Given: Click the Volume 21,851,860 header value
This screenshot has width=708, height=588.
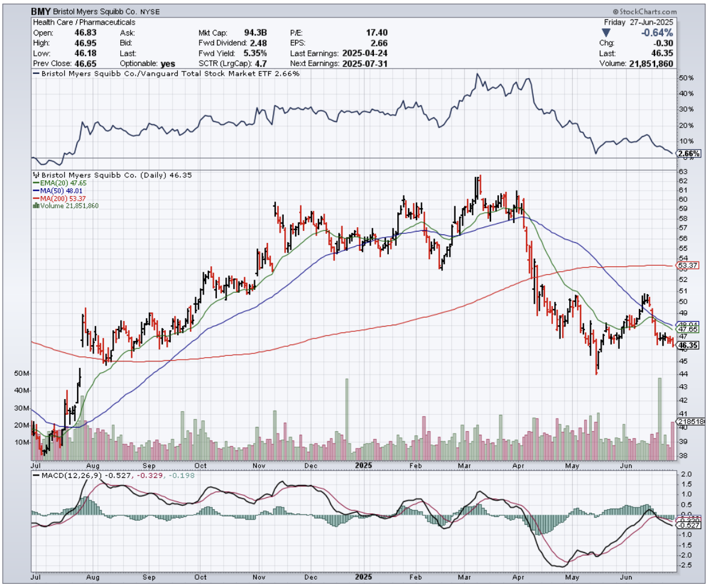Looking at the screenshot, I should pyautogui.click(x=651, y=64).
